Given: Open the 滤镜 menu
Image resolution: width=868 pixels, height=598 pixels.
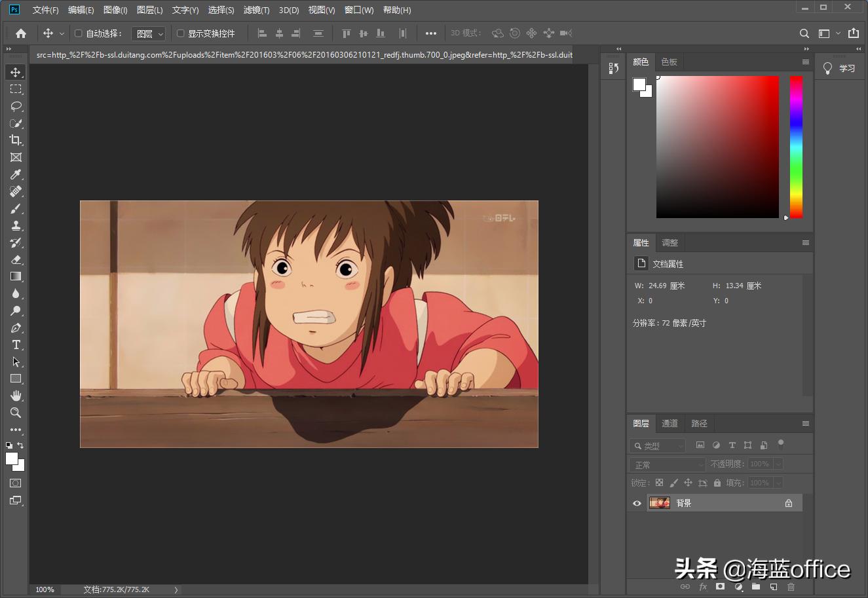Looking at the screenshot, I should pyautogui.click(x=256, y=10).
